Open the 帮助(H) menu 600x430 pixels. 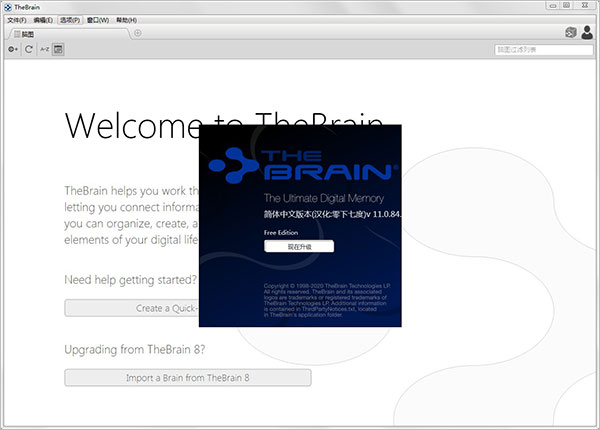point(127,20)
